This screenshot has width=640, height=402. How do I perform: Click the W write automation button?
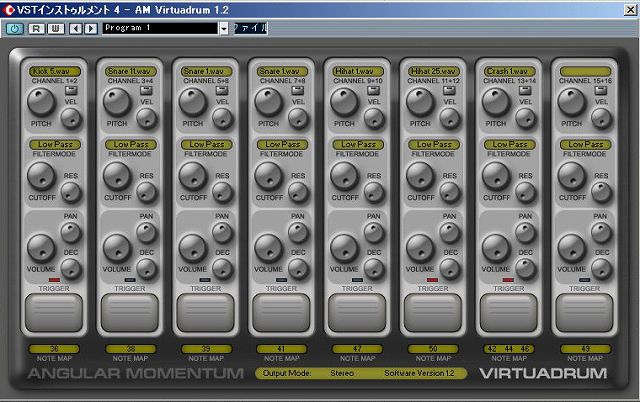pos(56,29)
